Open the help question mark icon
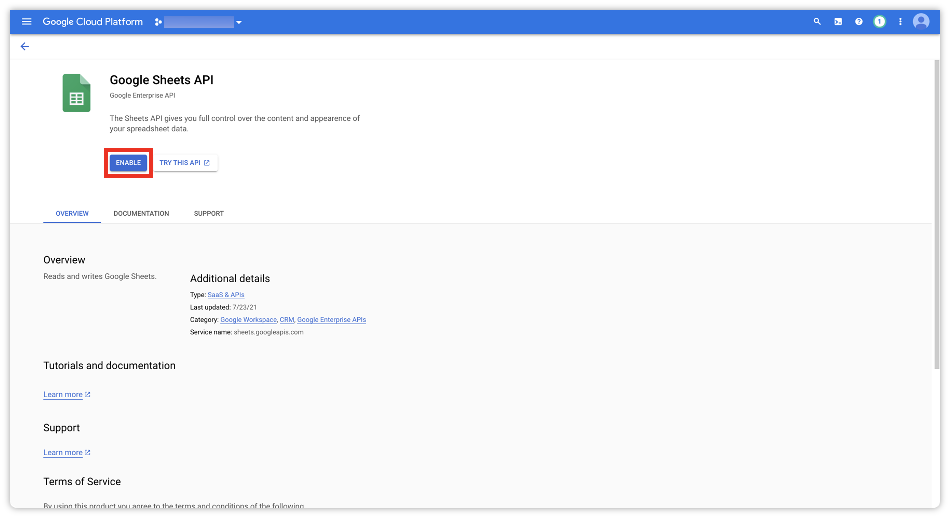 859,22
